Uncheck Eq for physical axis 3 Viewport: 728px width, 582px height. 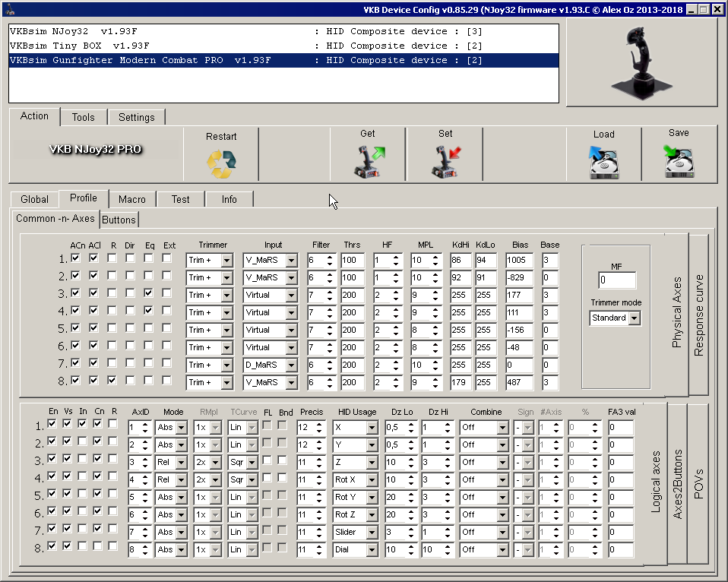(149, 293)
